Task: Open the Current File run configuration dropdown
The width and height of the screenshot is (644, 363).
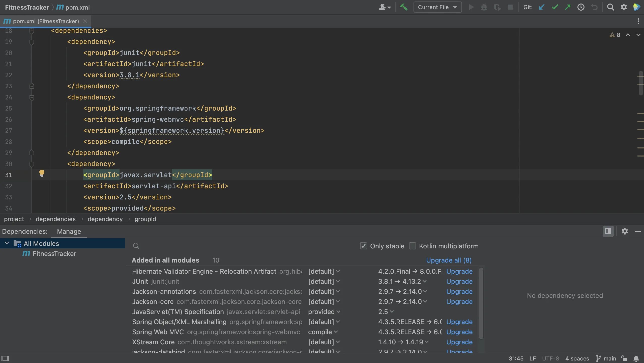Action: click(x=437, y=7)
